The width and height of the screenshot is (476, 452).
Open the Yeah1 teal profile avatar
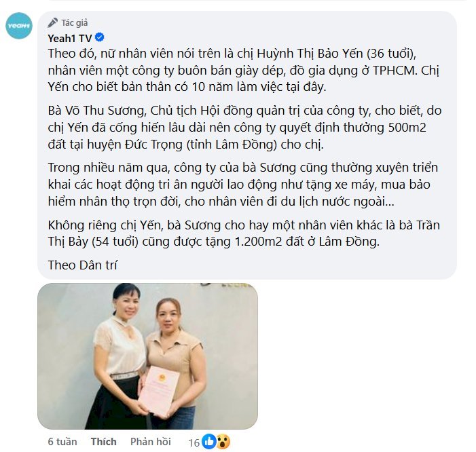(x=19, y=26)
